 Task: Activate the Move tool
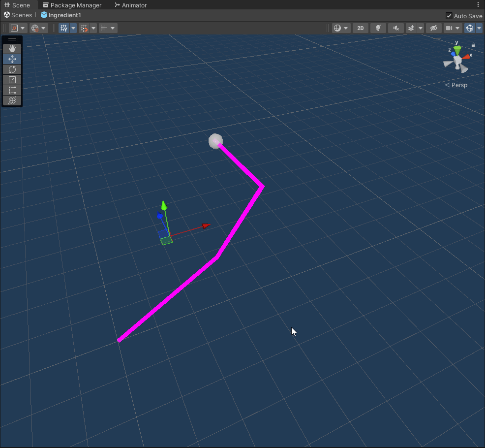pos(12,59)
